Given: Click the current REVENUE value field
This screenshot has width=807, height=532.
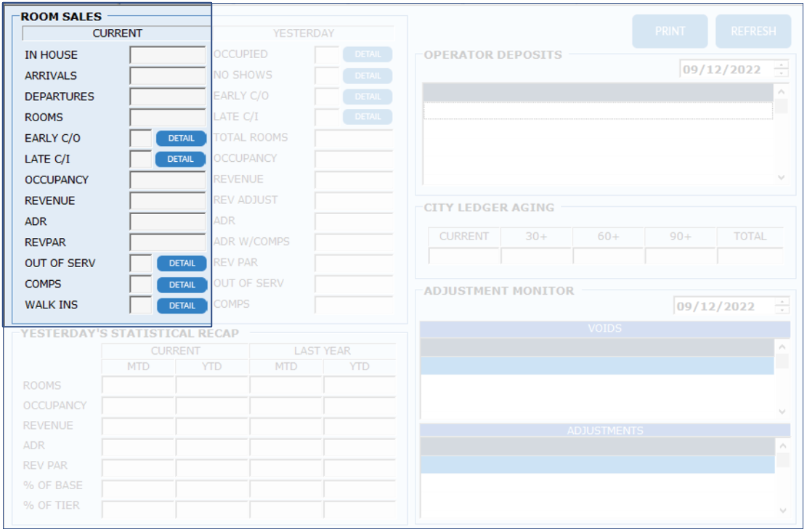Looking at the screenshot, I should [168, 201].
